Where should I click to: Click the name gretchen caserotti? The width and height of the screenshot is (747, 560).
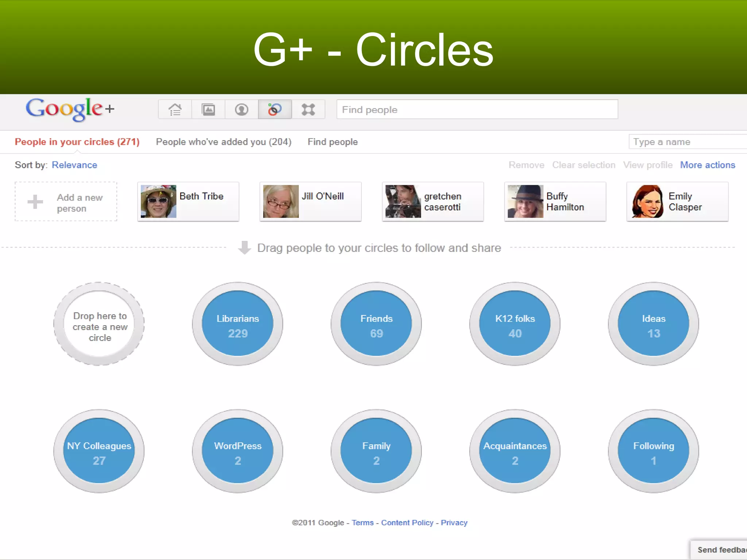point(443,202)
